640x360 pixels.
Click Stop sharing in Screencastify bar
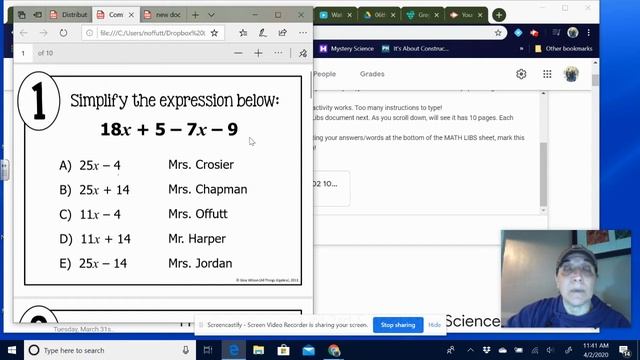click(398, 325)
